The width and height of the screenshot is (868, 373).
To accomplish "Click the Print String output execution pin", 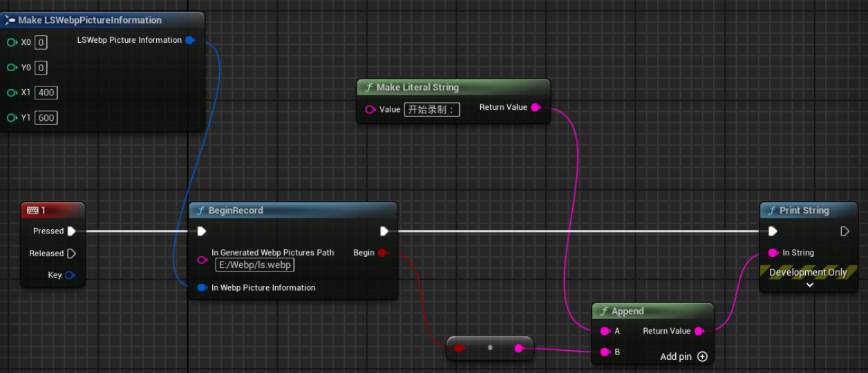I will tap(845, 231).
